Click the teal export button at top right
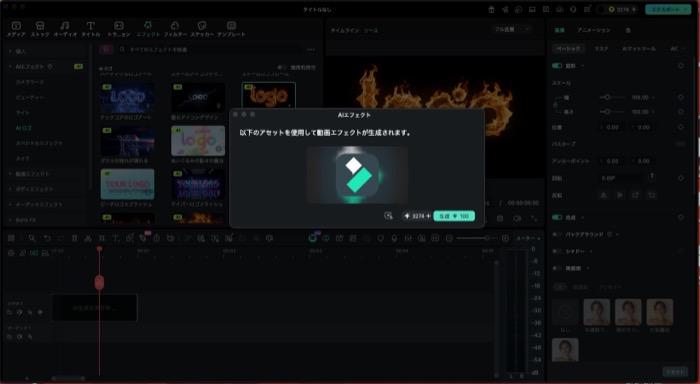The height and width of the screenshot is (384, 700). tap(668, 9)
